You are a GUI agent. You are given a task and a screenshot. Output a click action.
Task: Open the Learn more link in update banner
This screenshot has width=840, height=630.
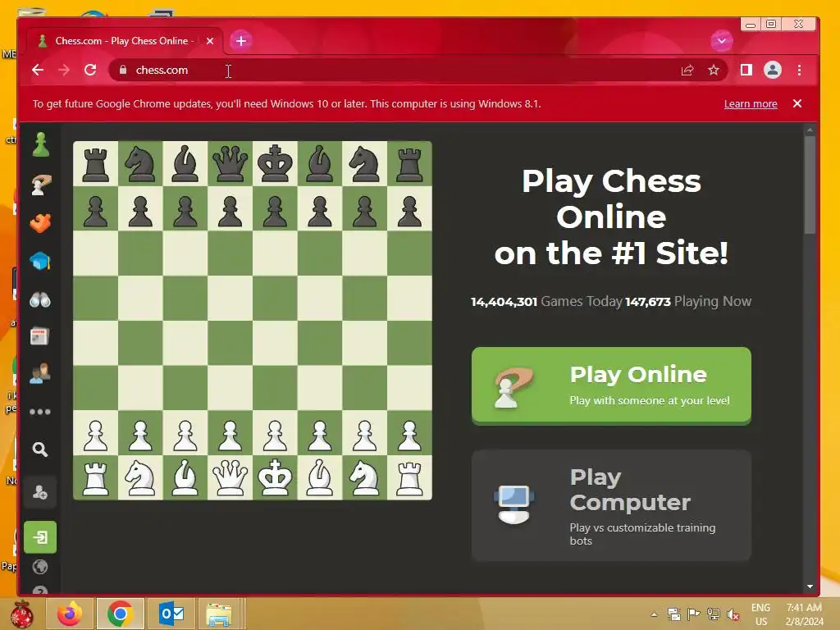[751, 104]
